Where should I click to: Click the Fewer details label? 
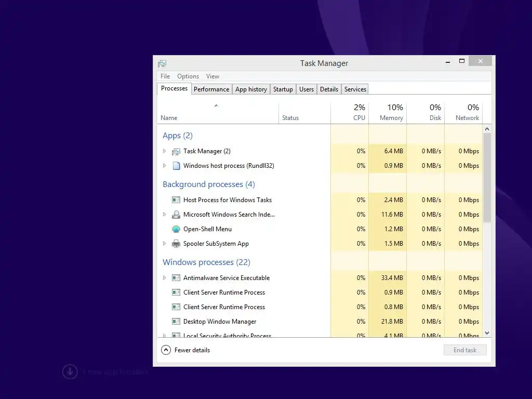pyautogui.click(x=192, y=350)
